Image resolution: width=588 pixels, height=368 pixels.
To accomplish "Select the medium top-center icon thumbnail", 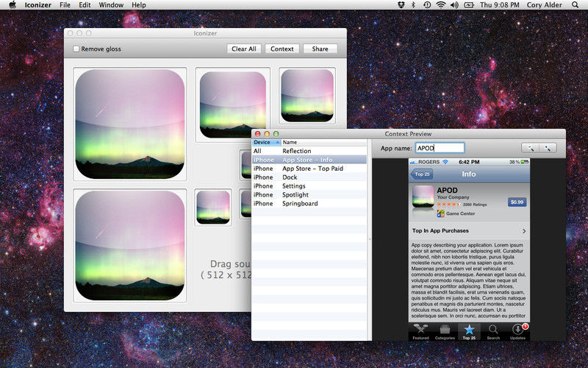I will [232, 105].
